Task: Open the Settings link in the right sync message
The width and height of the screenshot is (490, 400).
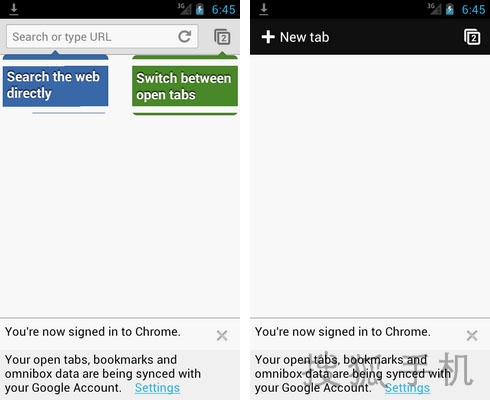Action: (407, 388)
